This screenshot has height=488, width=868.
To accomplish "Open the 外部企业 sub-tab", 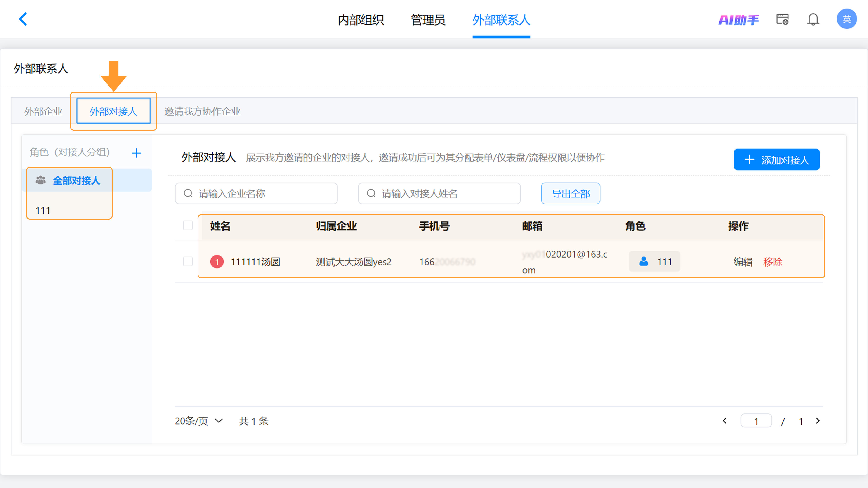I will (43, 111).
